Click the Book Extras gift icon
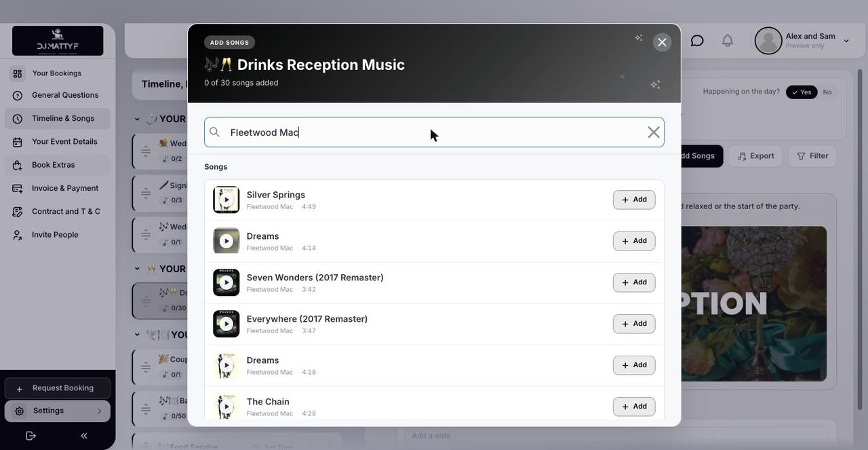The width and height of the screenshot is (868, 450). (x=18, y=165)
